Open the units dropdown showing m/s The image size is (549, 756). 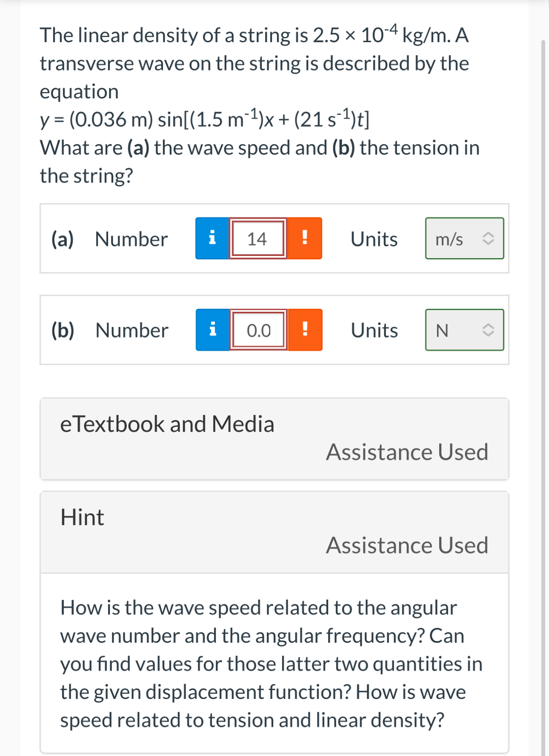tap(464, 239)
